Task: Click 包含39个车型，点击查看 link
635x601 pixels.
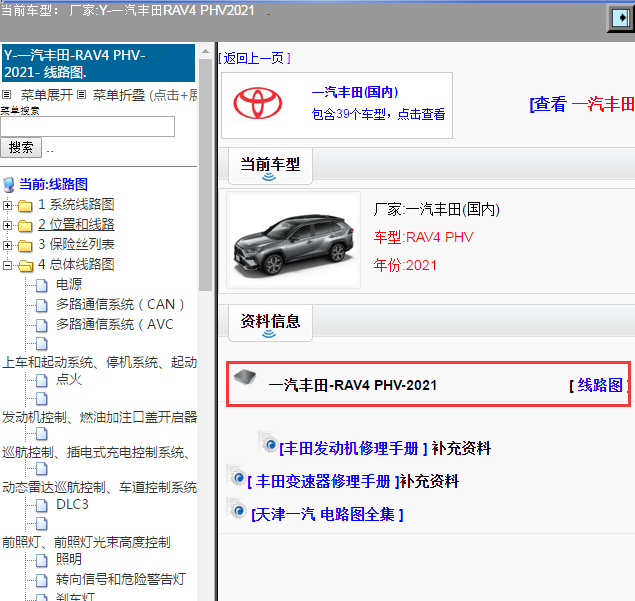Action: [x=378, y=114]
